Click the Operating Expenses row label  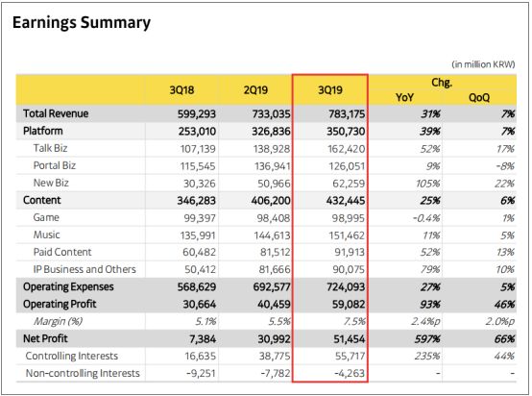tap(68, 287)
